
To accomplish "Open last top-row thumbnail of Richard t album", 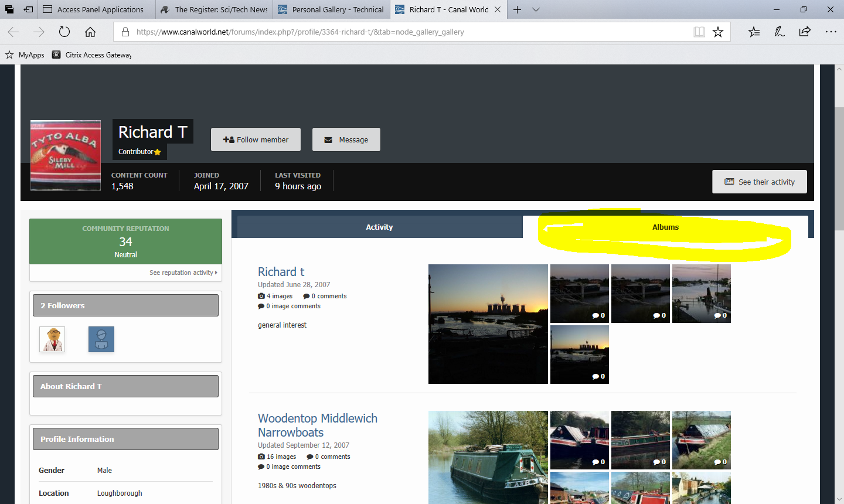I will click(702, 294).
